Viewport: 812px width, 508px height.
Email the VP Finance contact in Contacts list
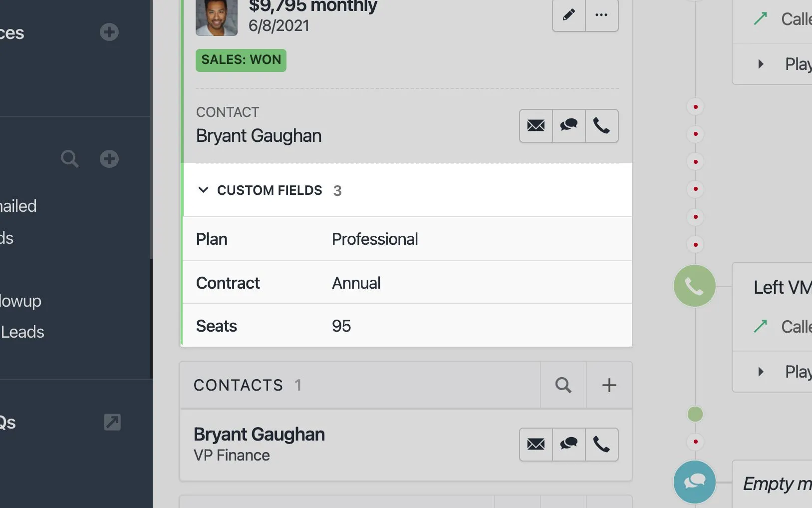(x=536, y=444)
